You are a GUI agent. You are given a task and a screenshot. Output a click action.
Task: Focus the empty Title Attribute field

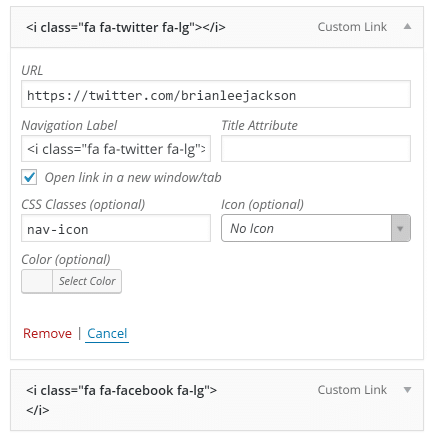pyautogui.click(x=316, y=149)
